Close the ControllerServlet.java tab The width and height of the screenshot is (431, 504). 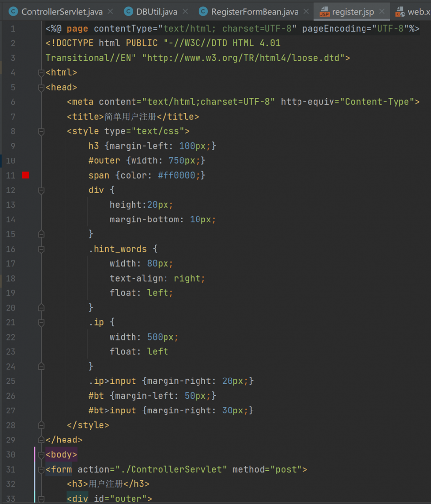tap(110, 12)
